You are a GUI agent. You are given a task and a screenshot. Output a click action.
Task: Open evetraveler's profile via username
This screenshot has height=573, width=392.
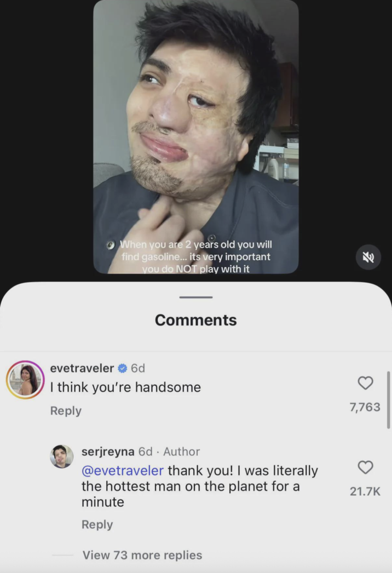click(82, 369)
